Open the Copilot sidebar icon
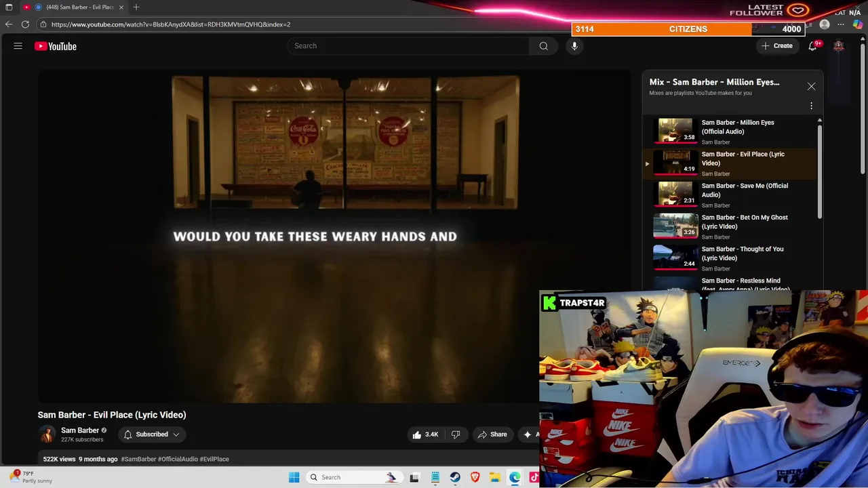The width and height of the screenshot is (868, 488). 858,24
